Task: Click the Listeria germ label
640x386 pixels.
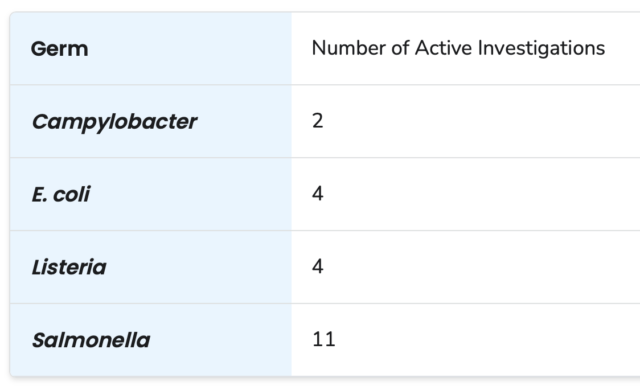Action: [69, 267]
